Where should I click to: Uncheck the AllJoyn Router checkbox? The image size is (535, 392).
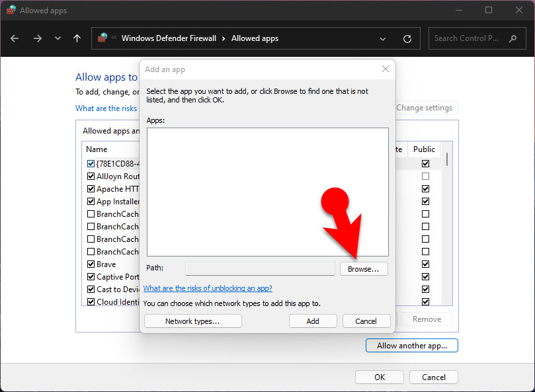91,176
